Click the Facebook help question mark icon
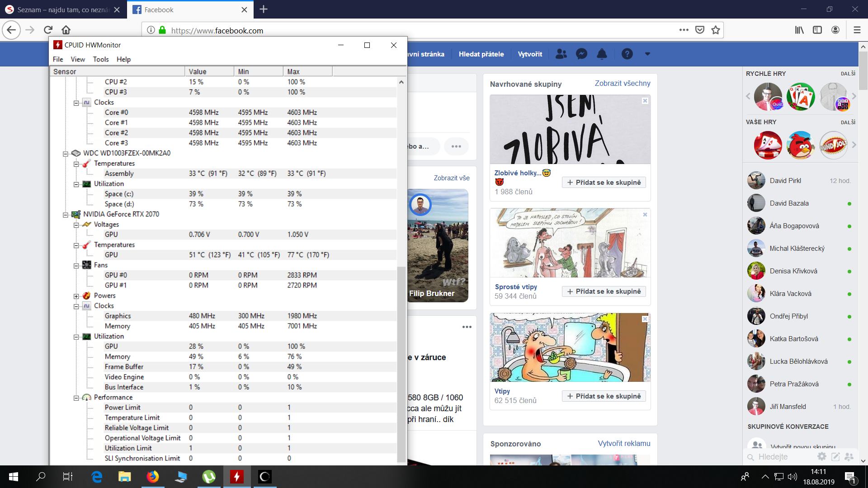The height and width of the screenshot is (488, 868). [627, 54]
